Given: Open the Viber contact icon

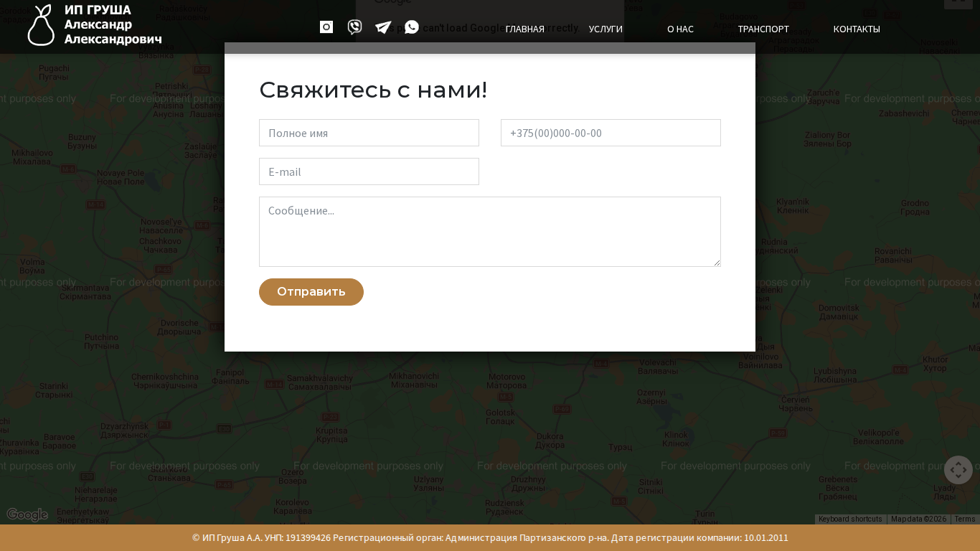Looking at the screenshot, I should (354, 27).
